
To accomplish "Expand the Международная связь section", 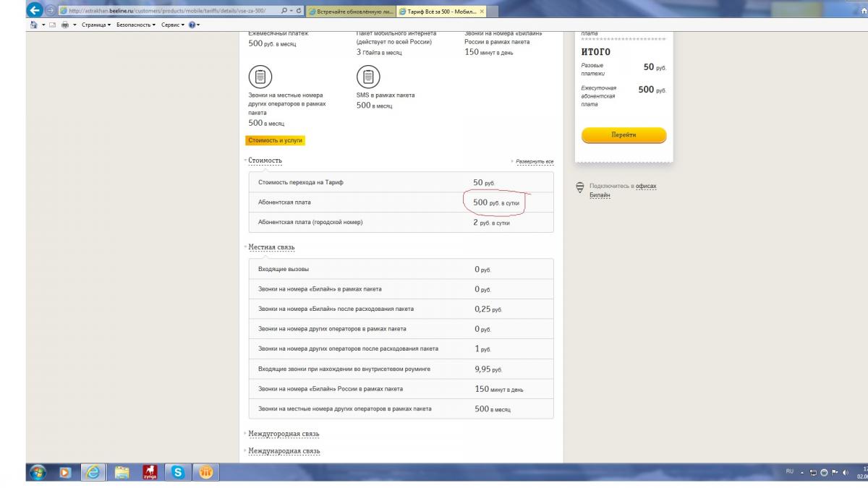I will point(283,451).
